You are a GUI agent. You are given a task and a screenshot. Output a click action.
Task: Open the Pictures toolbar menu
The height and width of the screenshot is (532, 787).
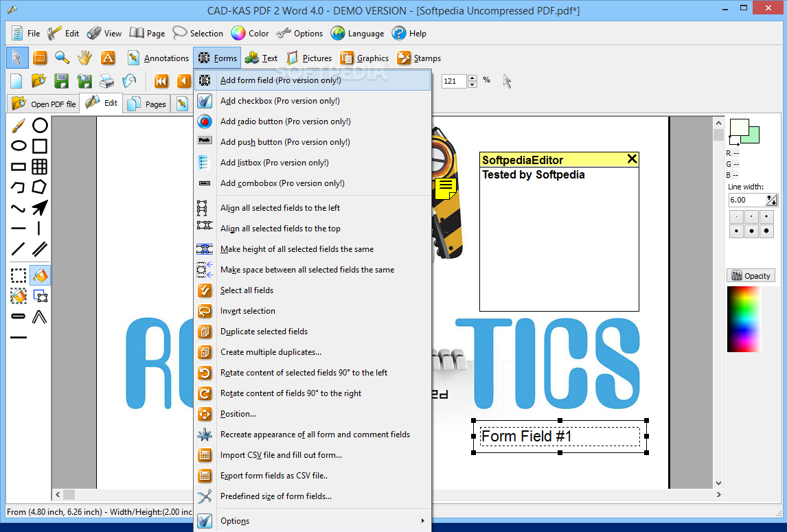(x=308, y=58)
